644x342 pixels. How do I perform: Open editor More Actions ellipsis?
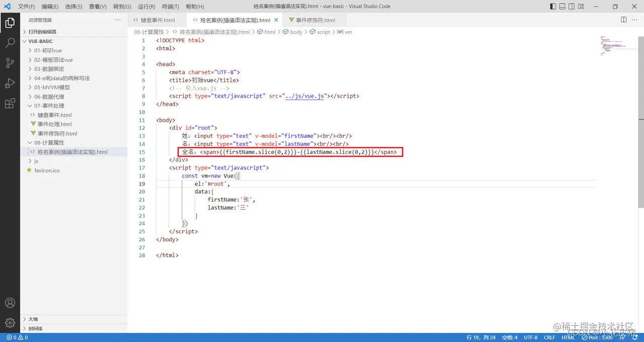[635, 20]
